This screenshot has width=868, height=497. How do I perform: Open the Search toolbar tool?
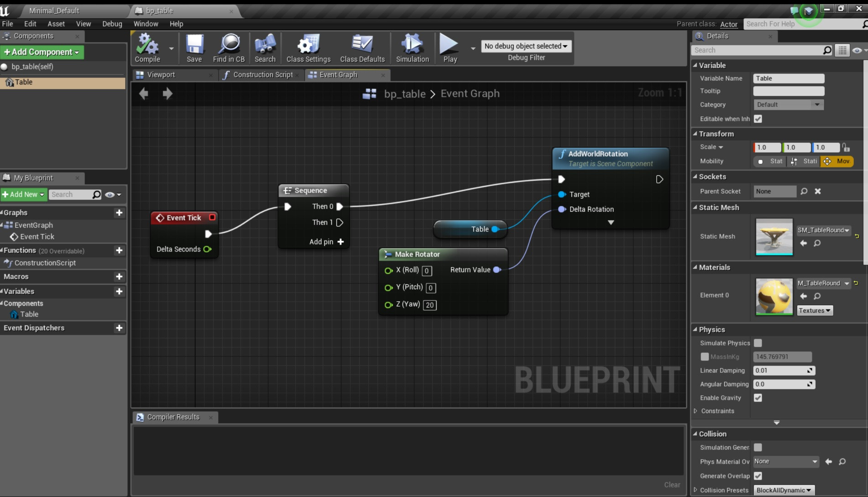tap(265, 47)
